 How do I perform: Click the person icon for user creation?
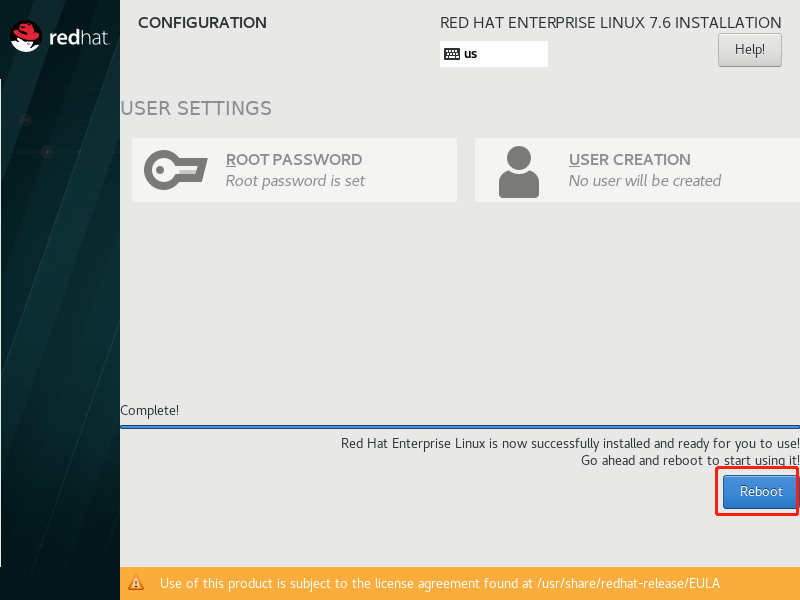click(518, 172)
